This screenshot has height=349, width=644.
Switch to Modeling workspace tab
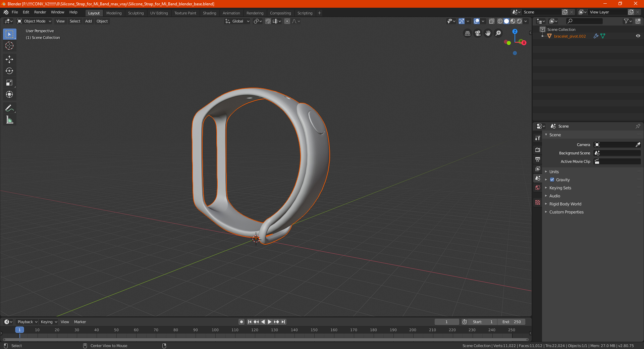(114, 13)
